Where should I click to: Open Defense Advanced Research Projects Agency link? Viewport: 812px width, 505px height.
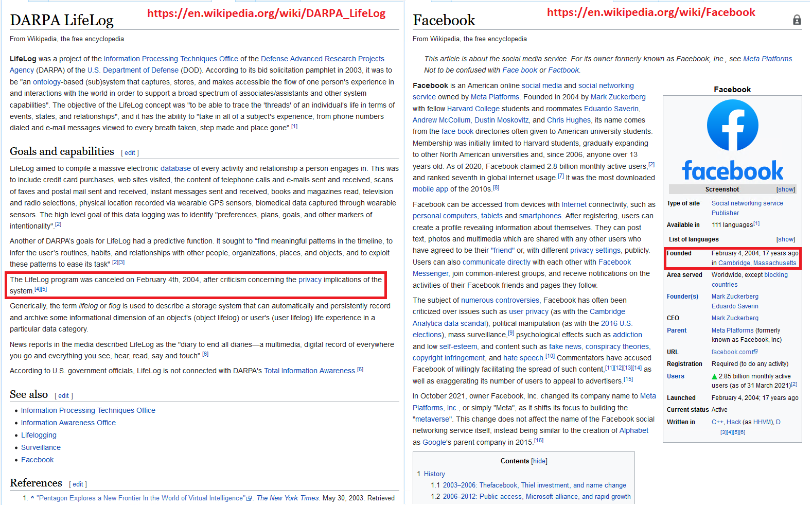tap(322, 59)
